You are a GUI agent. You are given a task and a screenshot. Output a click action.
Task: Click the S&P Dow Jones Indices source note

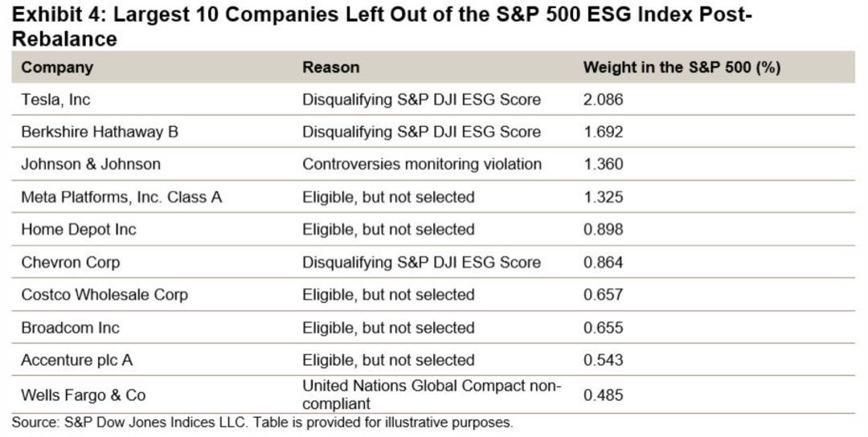coord(262,423)
